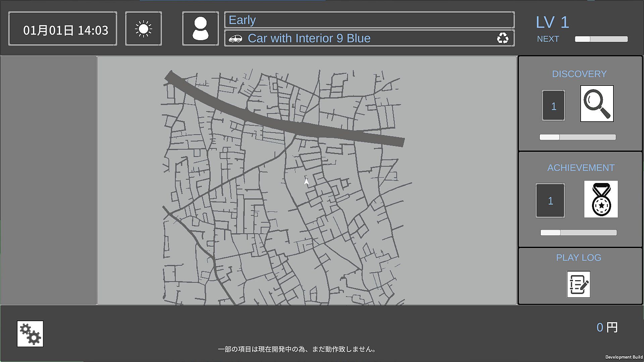Click the Achievement count box

550,200
